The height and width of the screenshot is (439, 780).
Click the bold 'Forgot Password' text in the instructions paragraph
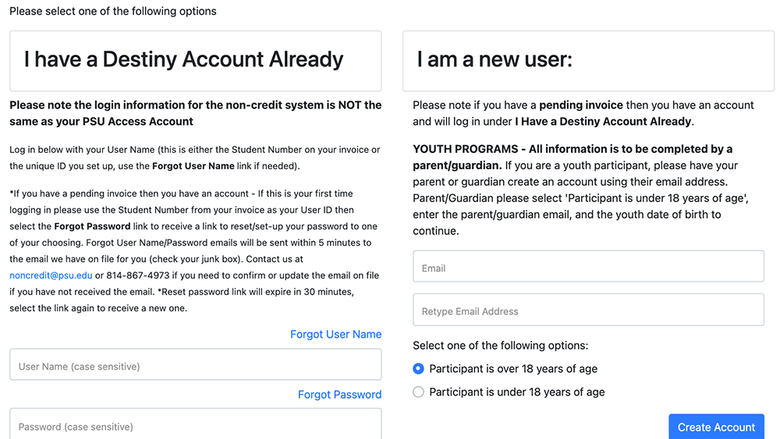pos(92,226)
